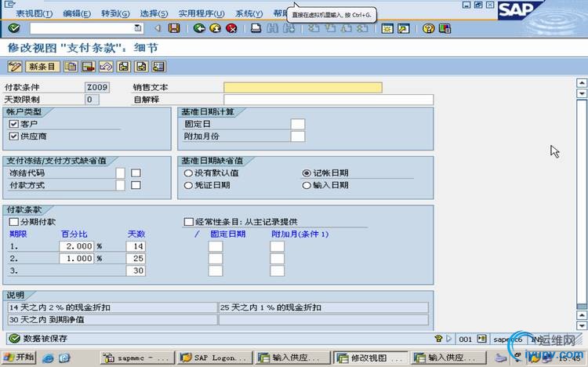Click the term 1 percentage field 2.000

tap(77, 246)
